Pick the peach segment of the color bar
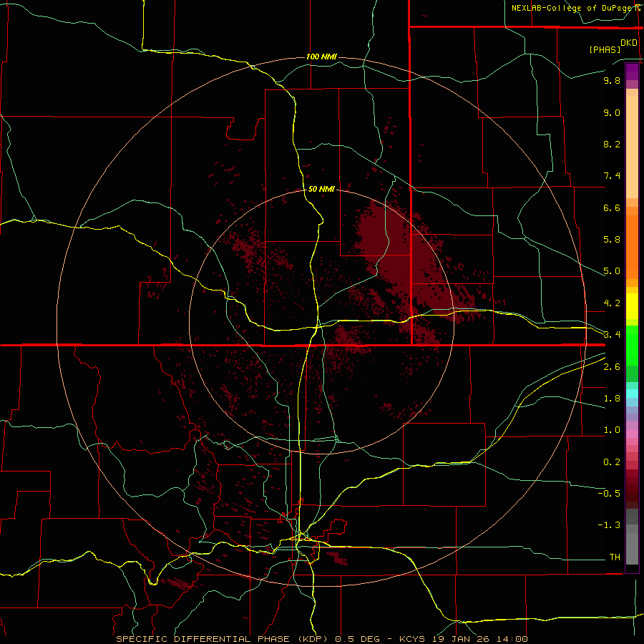The height and width of the screenshot is (644, 644). 632,147
